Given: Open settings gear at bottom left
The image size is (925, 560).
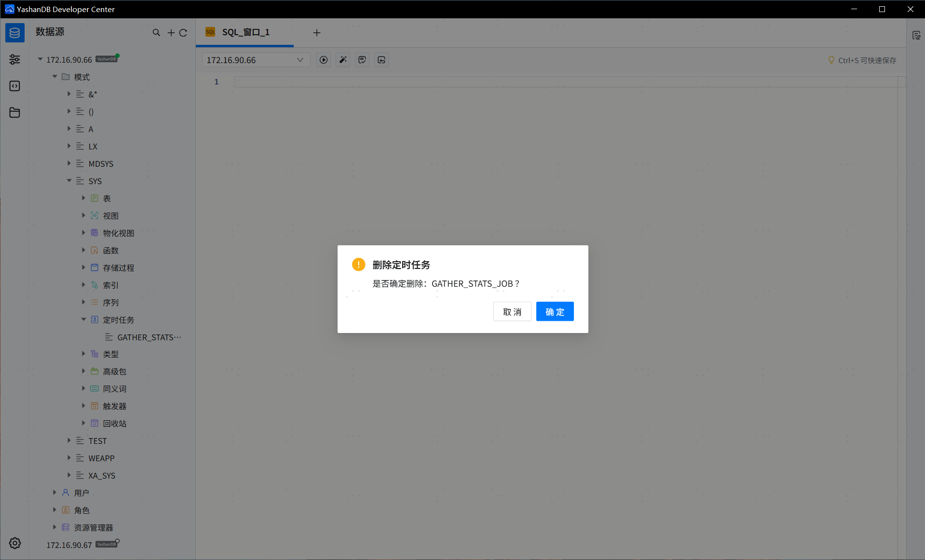Looking at the screenshot, I should click(15, 543).
